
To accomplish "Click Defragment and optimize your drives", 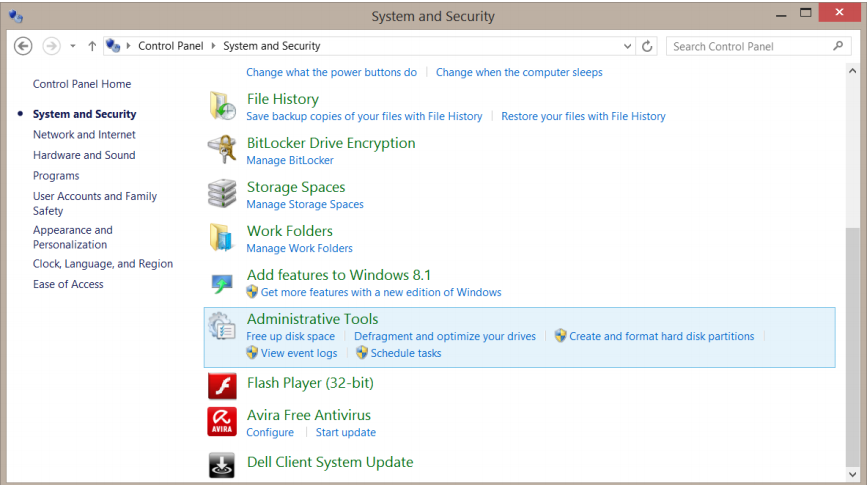I will pos(445,336).
